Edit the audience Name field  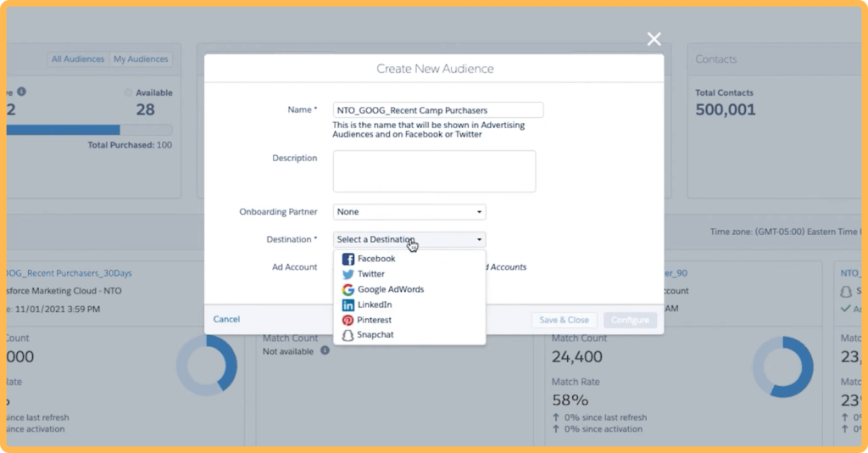(438, 110)
